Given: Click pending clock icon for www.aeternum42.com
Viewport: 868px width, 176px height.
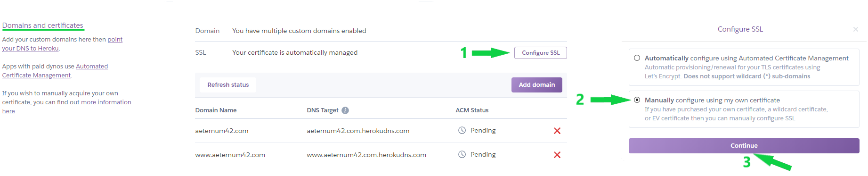Looking at the screenshot, I should (x=462, y=154).
